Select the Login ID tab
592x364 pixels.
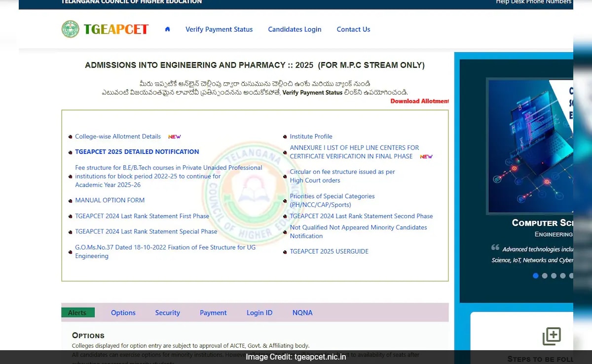pos(259,313)
